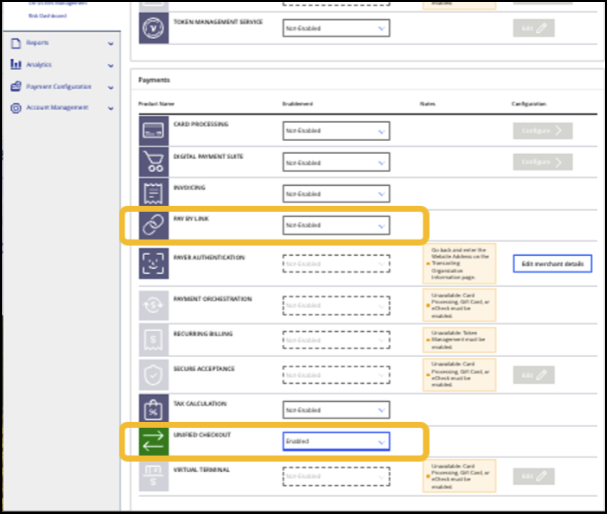Screen dimensions: 607x514
Task: Click the Edit merchant details button
Action: [552, 264]
